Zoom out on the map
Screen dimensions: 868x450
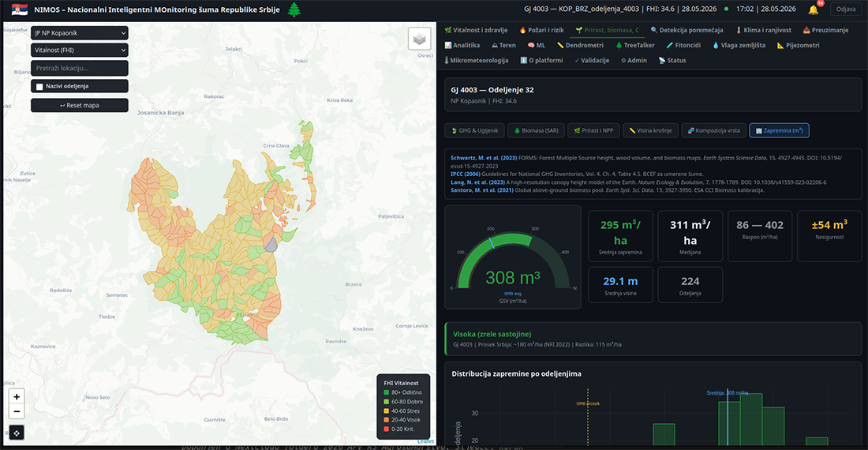tap(17, 411)
